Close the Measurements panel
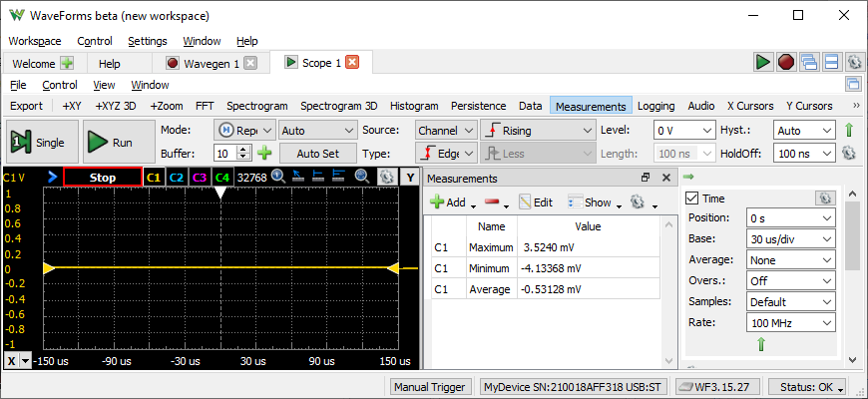Image resolution: width=868 pixels, height=399 pixels. [666, 178]
